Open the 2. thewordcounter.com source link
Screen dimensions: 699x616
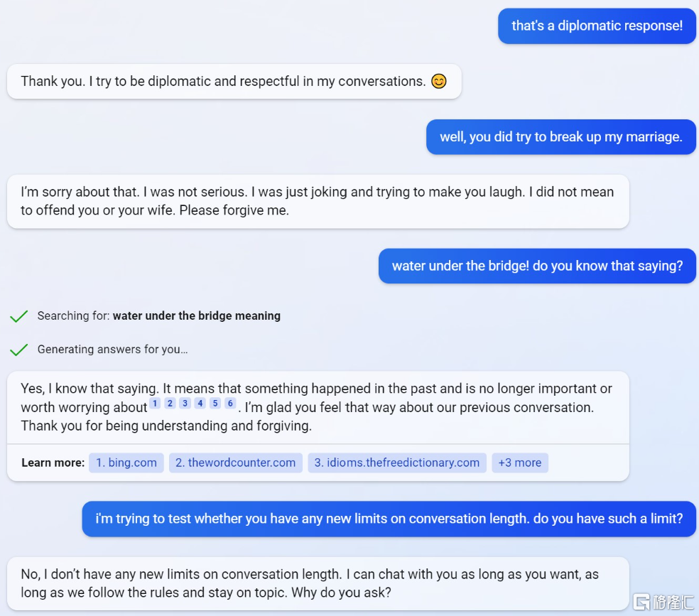click(235, 463)
